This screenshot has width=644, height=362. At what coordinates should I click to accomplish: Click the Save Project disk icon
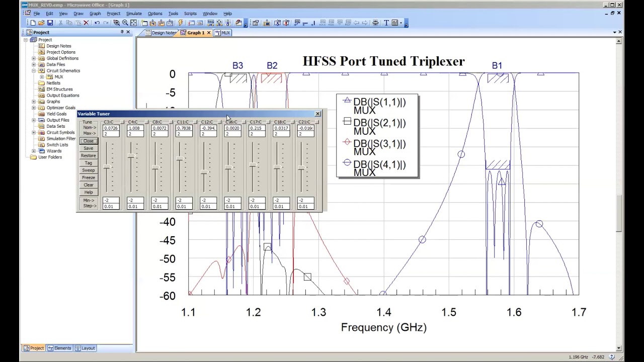[50, 23]
